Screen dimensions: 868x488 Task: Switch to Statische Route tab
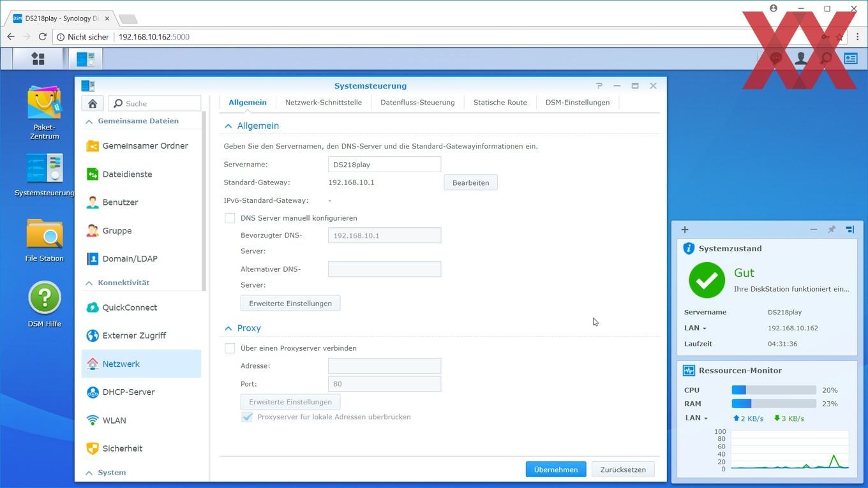pos(500,102)
